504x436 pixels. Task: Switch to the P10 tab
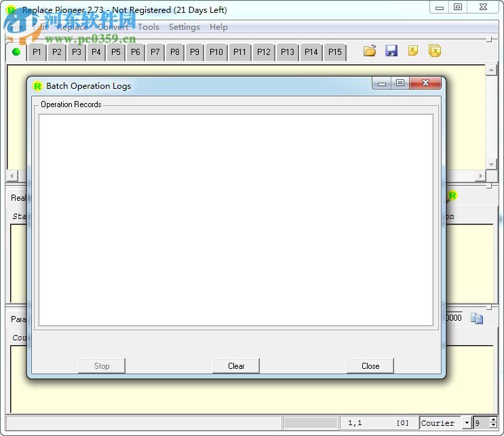(x=216, y=52)
